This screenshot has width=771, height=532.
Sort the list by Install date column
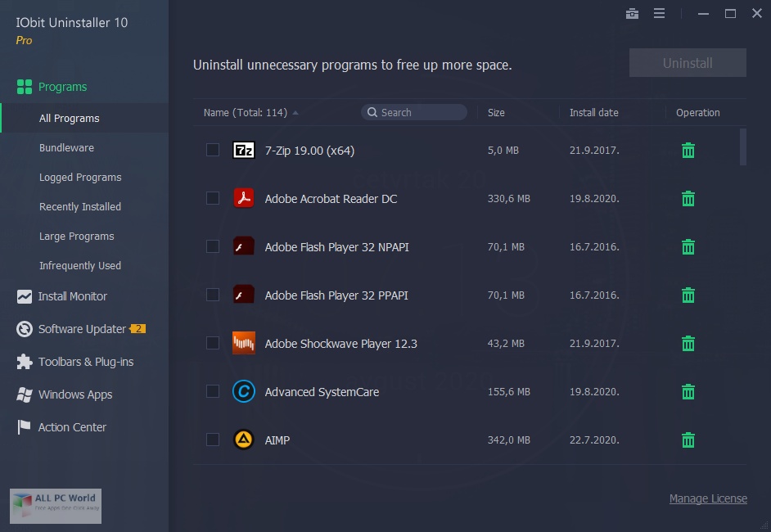point(593,113)
